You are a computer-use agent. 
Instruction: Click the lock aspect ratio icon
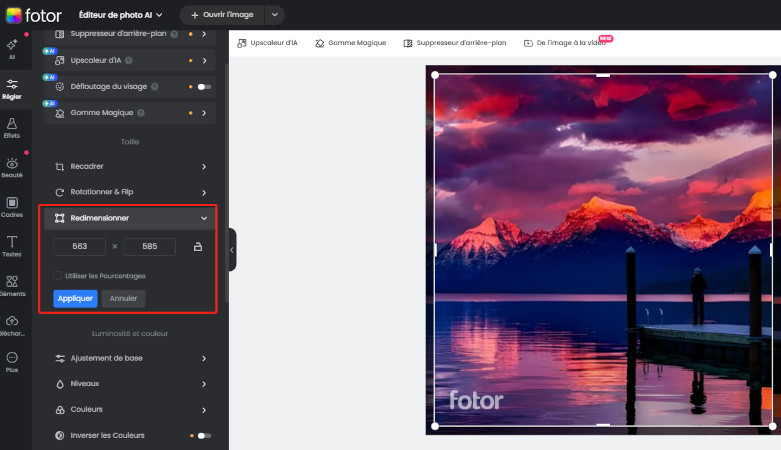point(198,247)
